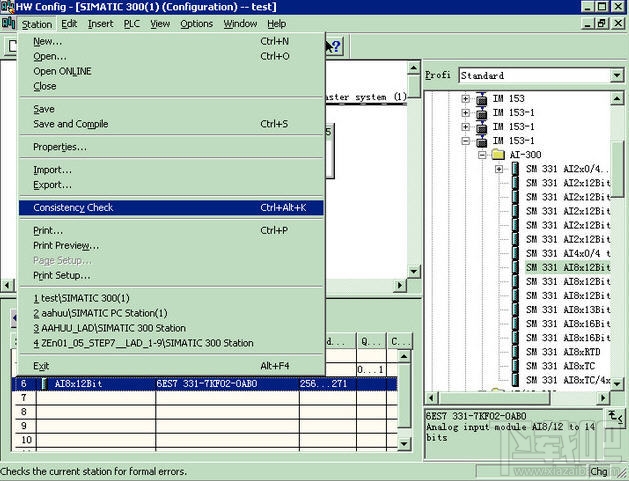This screenshot has width=629, height=481.
Task: Click the module icon of SM 331 AI8x13Bit
Action: (x=515, y=310)
